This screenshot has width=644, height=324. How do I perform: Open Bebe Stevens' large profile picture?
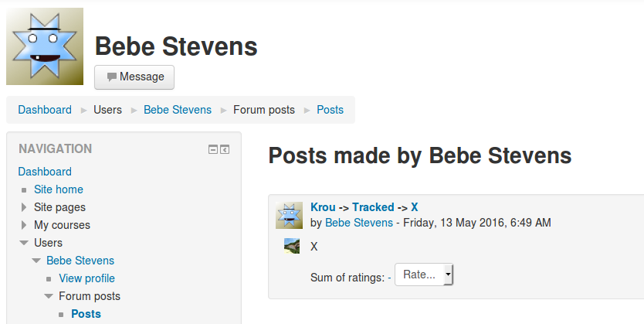(x=45, y=46)
